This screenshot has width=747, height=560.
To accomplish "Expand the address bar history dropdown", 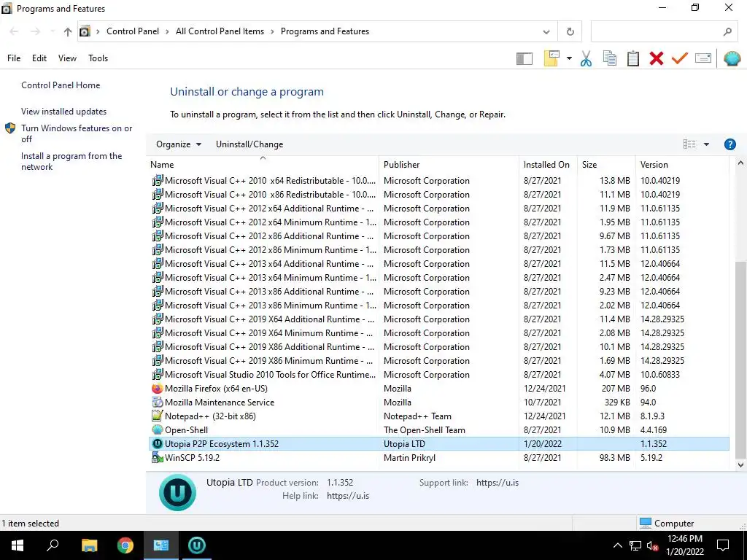I will 546,32.
